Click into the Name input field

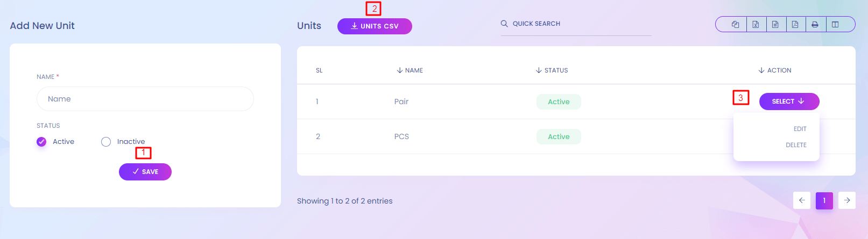coord(145,99)
